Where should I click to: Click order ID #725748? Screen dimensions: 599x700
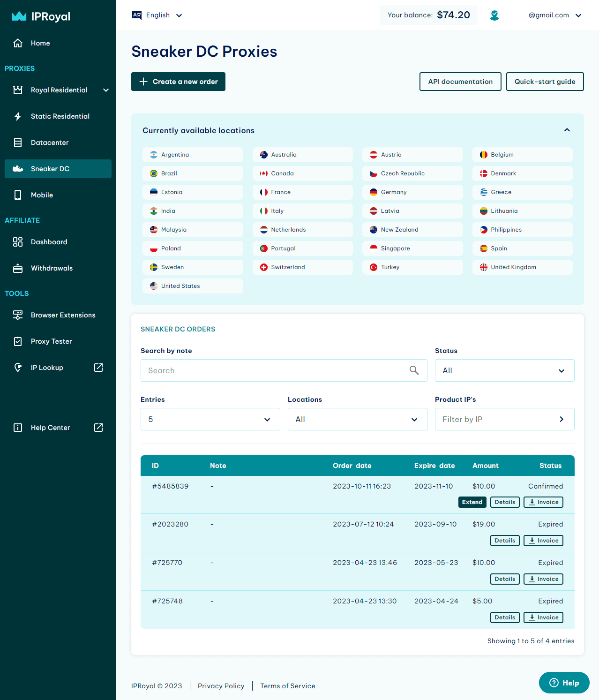(x=167, y=601)
